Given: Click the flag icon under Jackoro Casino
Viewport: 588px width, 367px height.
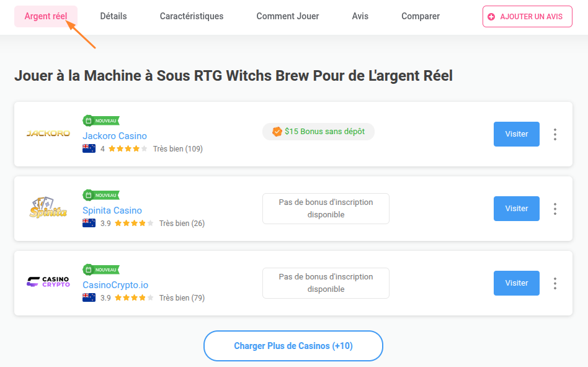Looking at the screenshot, I should click(x=89, y=148).
